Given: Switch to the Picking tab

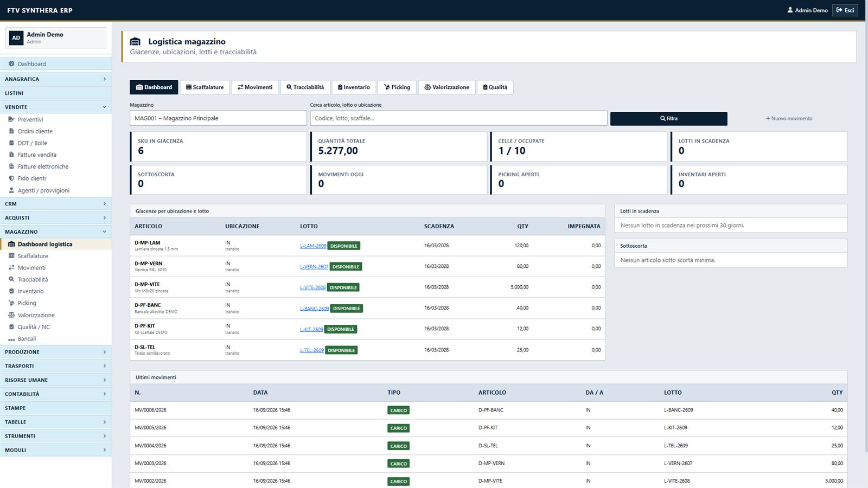Looking at the screenshot, I should pos(397,87).
